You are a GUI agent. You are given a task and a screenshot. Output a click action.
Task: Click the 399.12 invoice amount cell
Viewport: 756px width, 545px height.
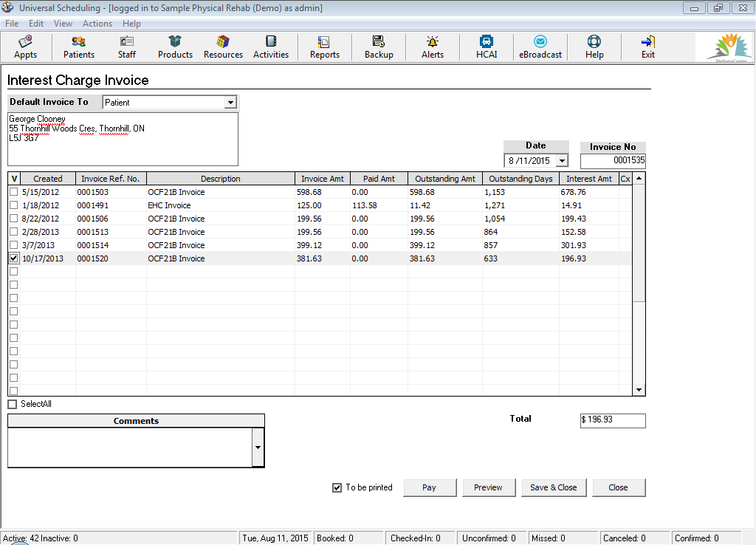click(x=323, y=245)
